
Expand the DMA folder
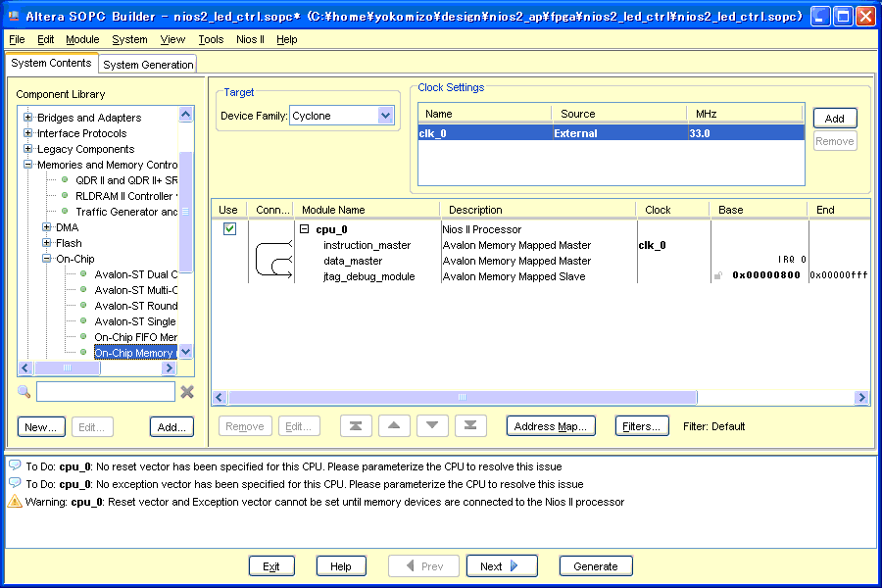[x=47, y=227]
